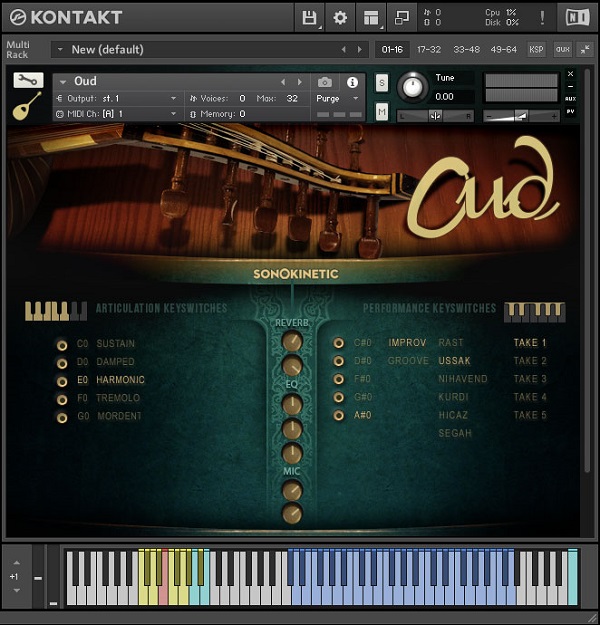Open the workspace layout panel icon
This screenshot has width=600, height=625.
(x=371, y=18)
